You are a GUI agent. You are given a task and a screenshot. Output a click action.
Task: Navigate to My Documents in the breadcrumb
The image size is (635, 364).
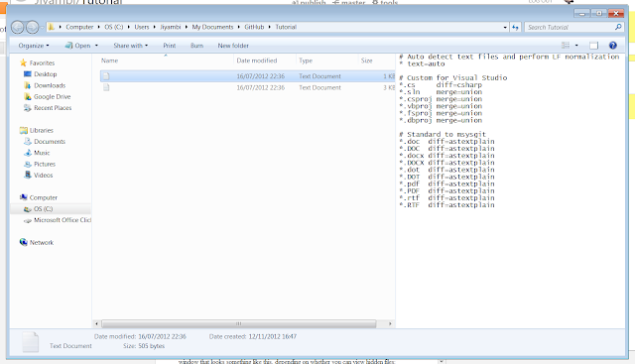pos(212,27)
